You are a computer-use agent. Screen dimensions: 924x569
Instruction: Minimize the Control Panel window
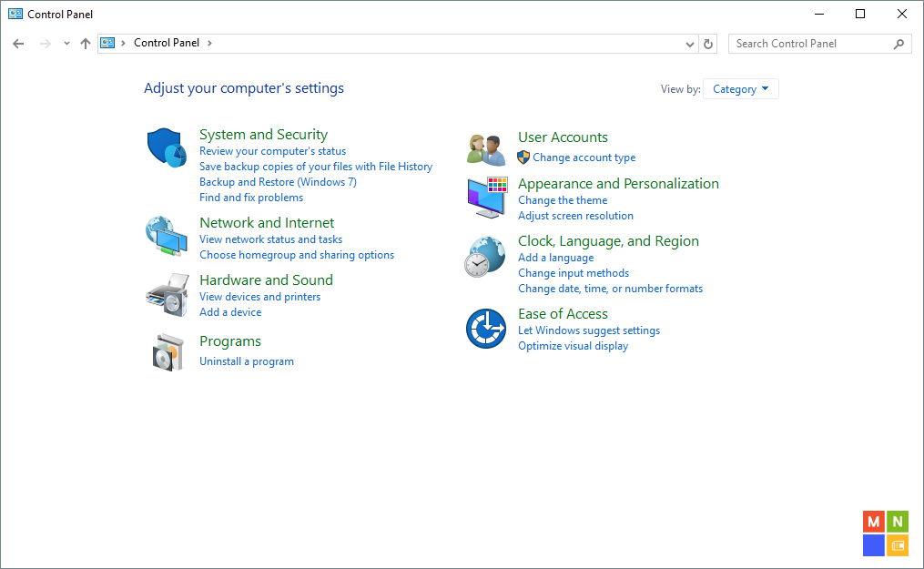coord(819,14)
